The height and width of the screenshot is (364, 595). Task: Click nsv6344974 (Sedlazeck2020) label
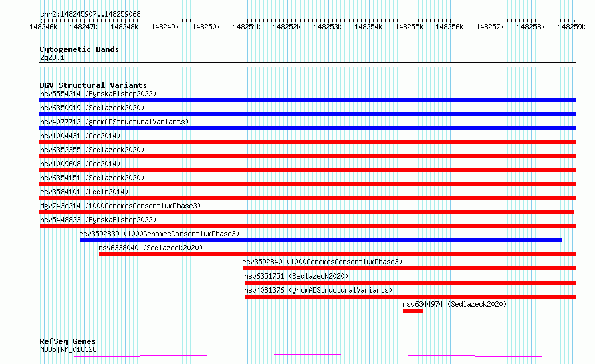pyautogui.click(x=455, y=304)
